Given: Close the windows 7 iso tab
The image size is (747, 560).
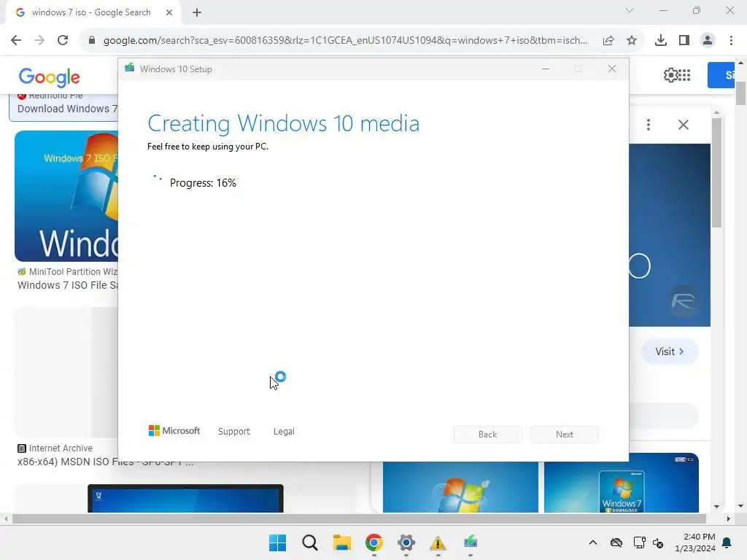Looking at the screenshot, I should click(x=169, y=12).
